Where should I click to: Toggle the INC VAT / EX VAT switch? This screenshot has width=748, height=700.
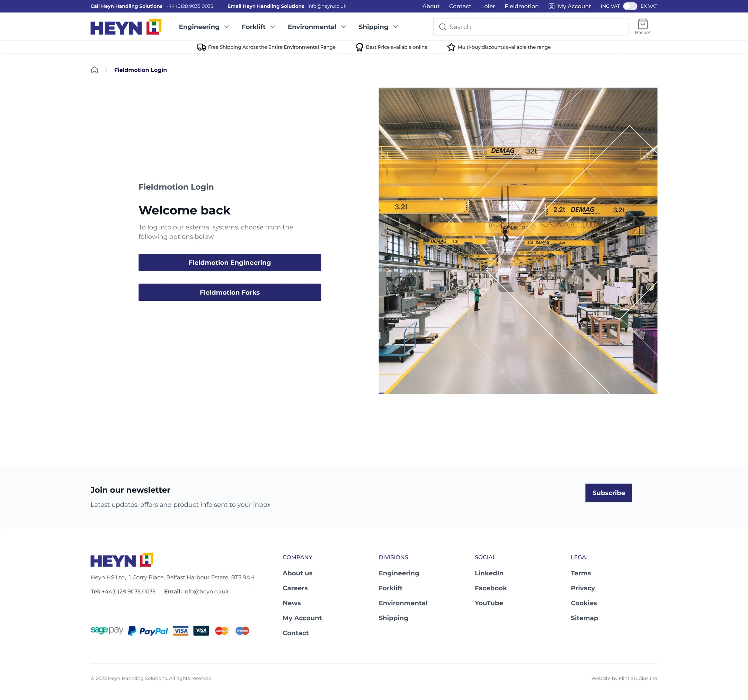point(630,6)
